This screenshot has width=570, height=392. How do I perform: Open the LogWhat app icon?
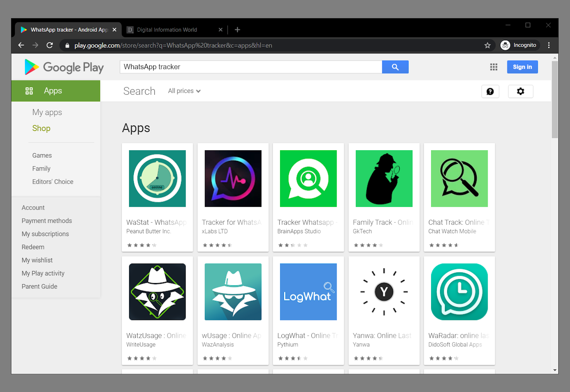pyautogui.click(x=309, y=292)
